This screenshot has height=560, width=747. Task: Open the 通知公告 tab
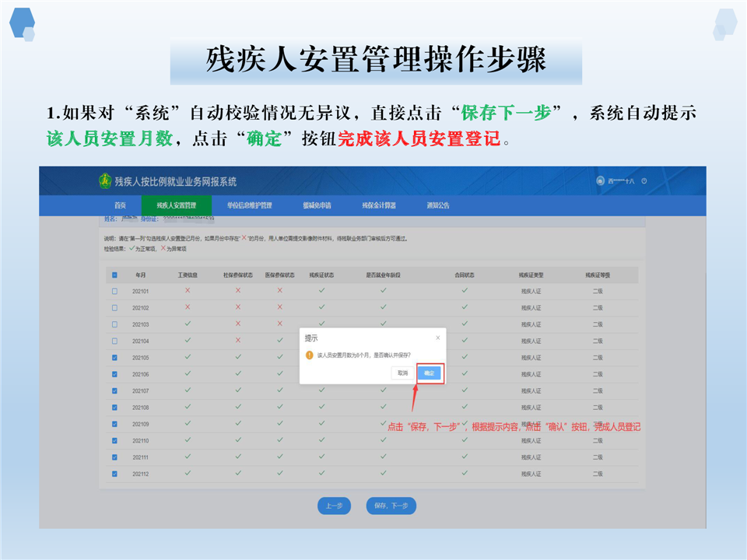tap(438, 206)
